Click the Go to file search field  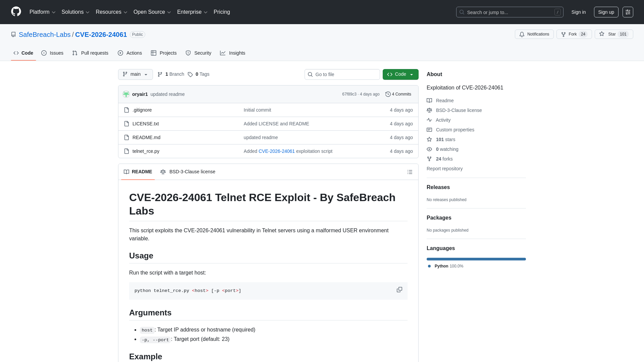pos(342,74)
